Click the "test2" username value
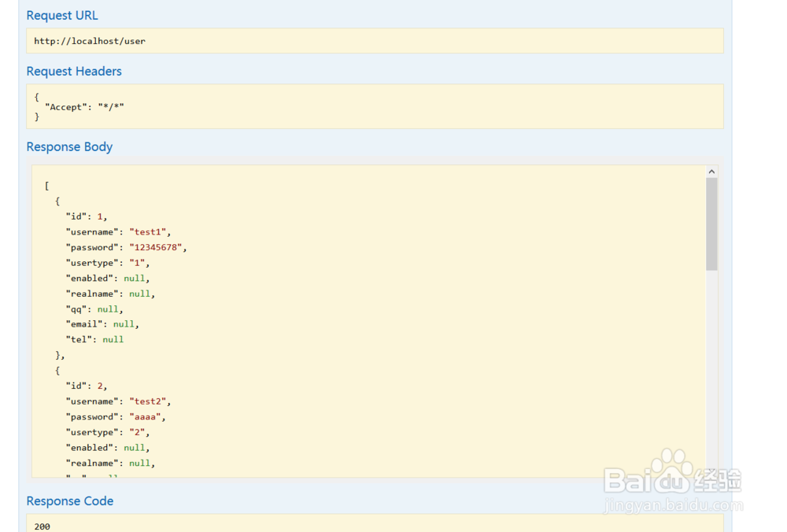Screen dimensions: 787x532 coord(148,401)
